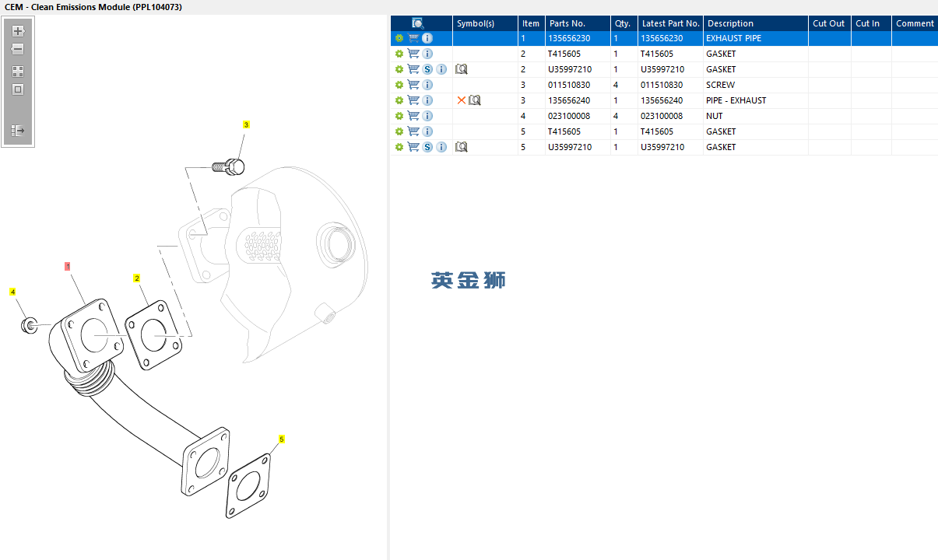Click the Comment column header
The width and height of the screenshot is (938, 560).
[915, 23]
